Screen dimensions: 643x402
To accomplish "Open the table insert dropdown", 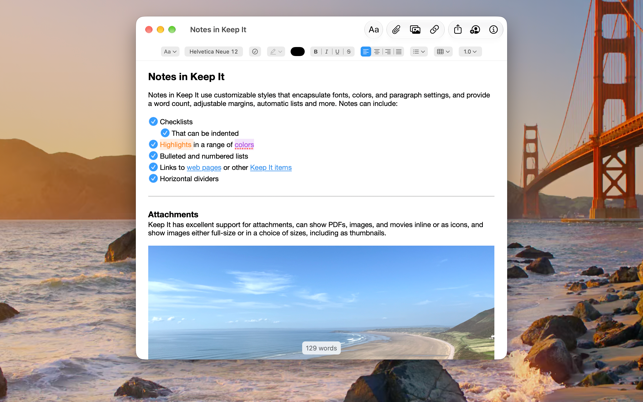I will pos(443,52).
